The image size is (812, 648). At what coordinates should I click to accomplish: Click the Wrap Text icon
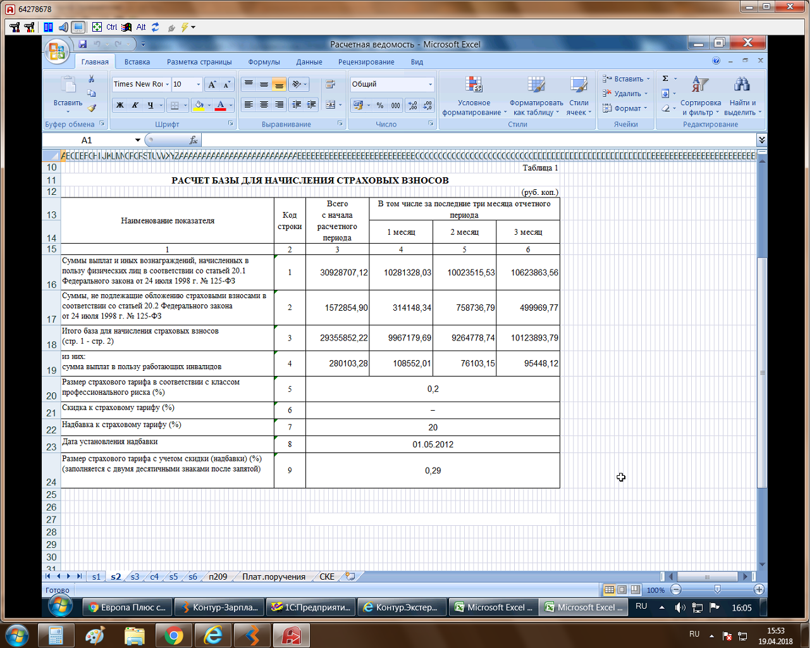click(330, 84)
